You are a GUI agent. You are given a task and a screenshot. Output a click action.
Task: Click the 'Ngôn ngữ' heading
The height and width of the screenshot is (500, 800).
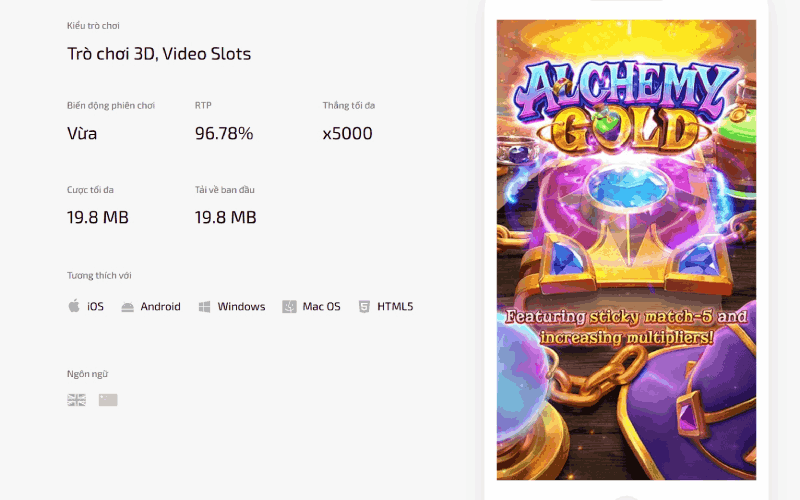tap(87, 374)
